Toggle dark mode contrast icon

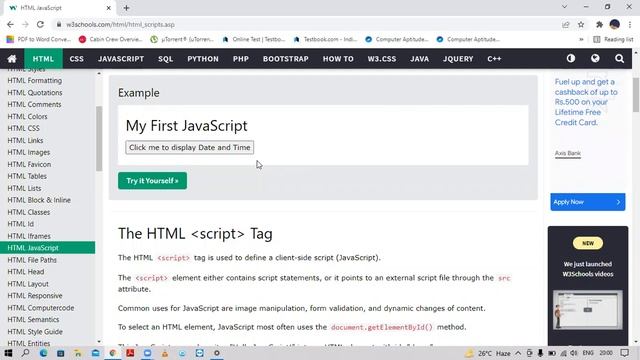point(571,58)
